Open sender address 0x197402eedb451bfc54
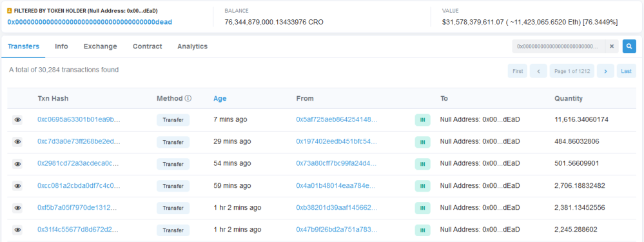Image resolution: width=644 pixels, height=242 pixels. (x=337, y=141)
